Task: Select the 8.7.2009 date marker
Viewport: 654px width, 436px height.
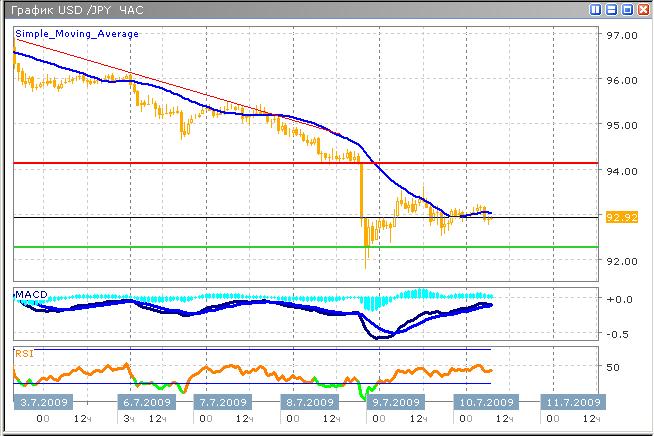Action: coord(310,402)
